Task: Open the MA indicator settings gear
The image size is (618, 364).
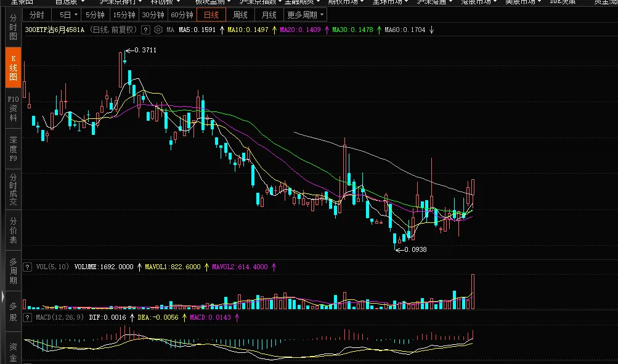Action: coord(158,30)
